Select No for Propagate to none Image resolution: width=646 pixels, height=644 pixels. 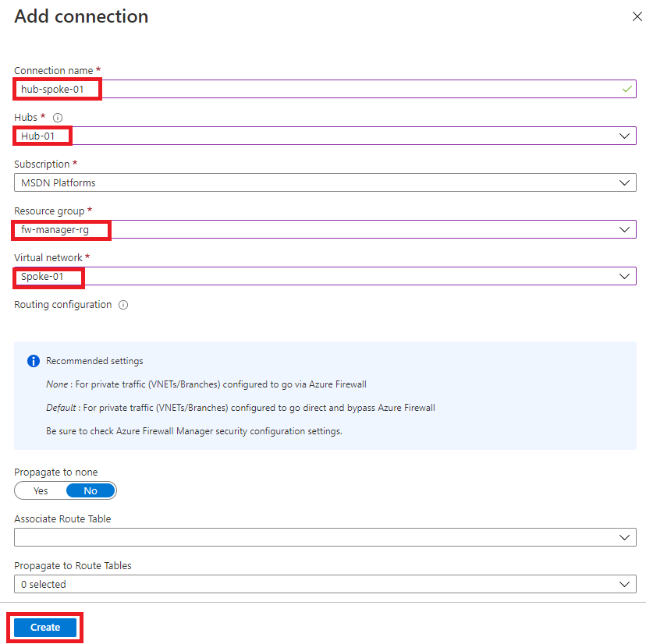tap(91, 490)
